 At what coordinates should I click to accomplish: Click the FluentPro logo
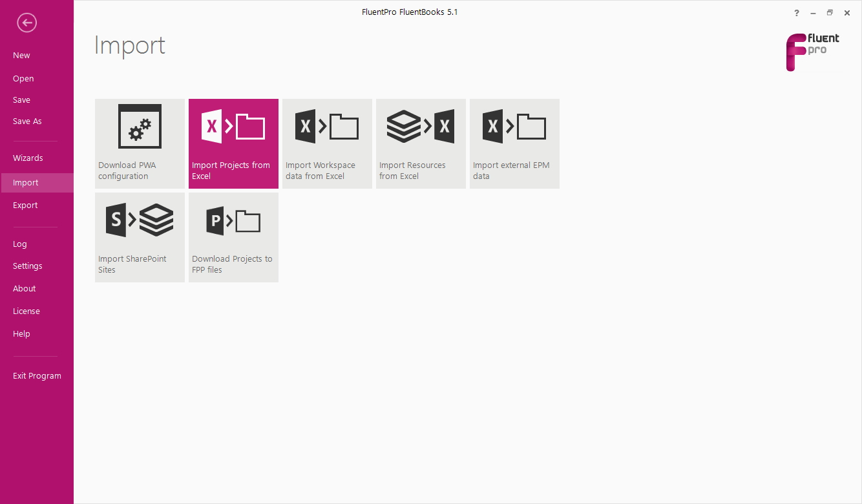pyautogui.click(x=812, y=52)
